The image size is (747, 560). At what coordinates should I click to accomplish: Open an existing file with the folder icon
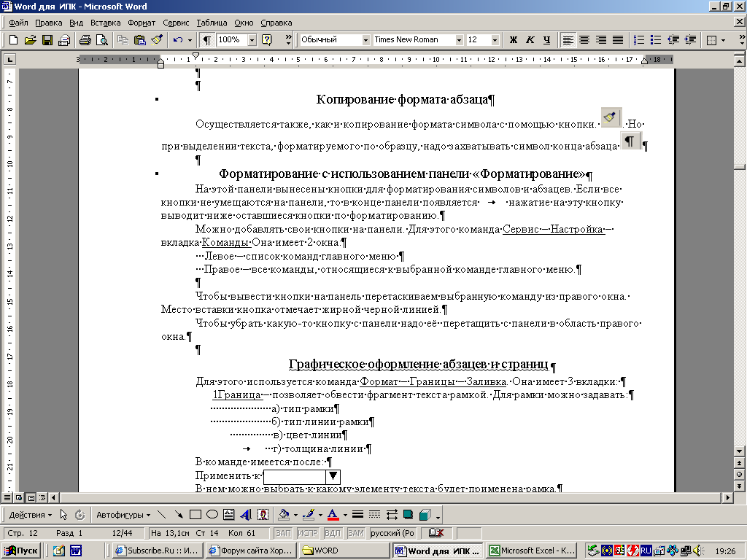tap(30, 40)
